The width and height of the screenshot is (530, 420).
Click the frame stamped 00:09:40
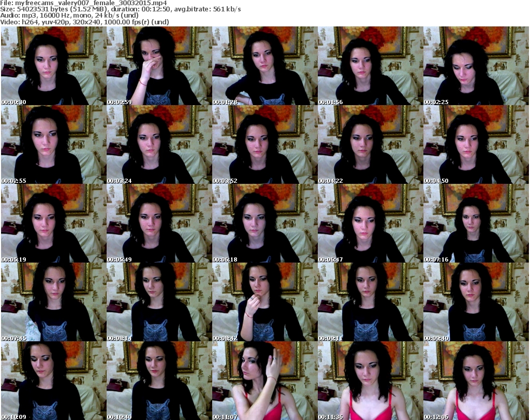476,302
